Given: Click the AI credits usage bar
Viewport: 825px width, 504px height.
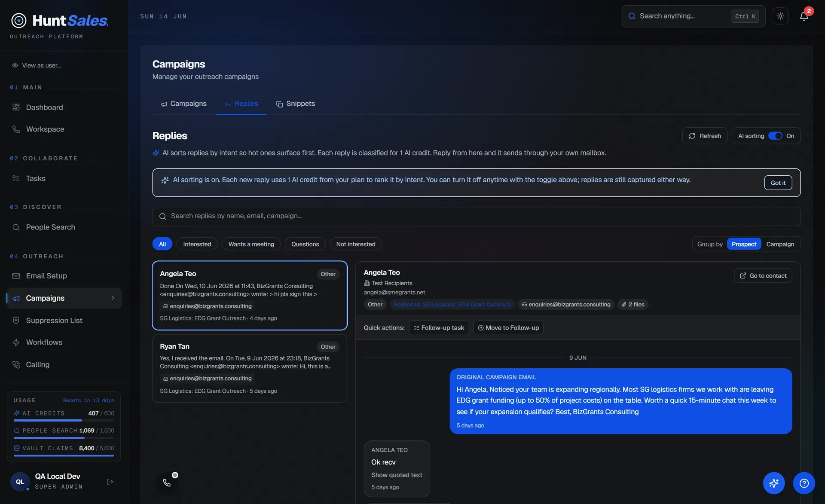Looking at the screenshot, I should [x=64, y=420].
